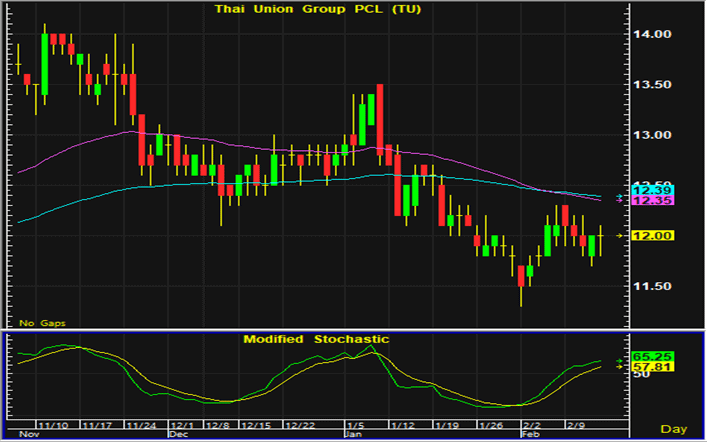Click the magenta 12.35 moving average value tag
The image size is (707, 442).
point(653,201)
